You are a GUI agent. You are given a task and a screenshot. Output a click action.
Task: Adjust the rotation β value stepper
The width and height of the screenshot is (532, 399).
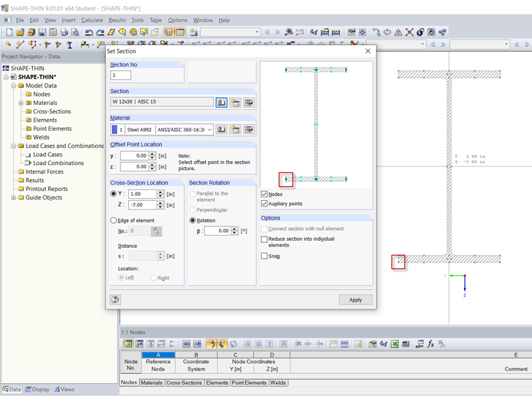point(234,231)
